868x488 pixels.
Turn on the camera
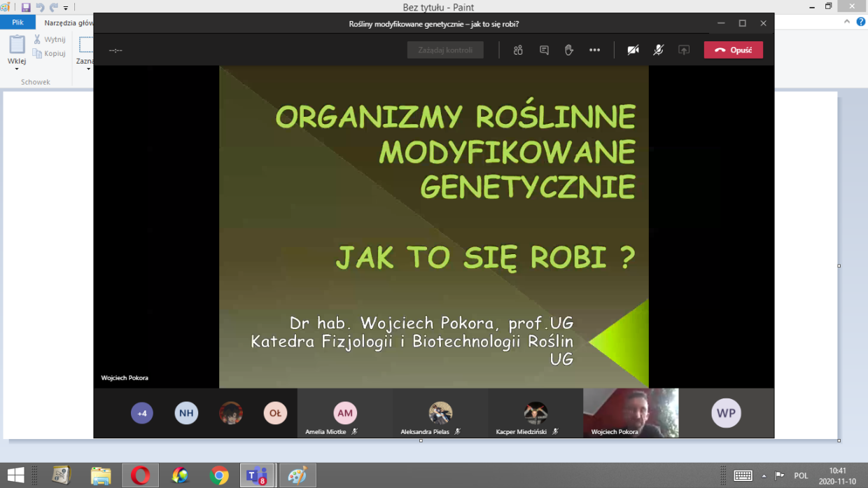tap(633, 50)
